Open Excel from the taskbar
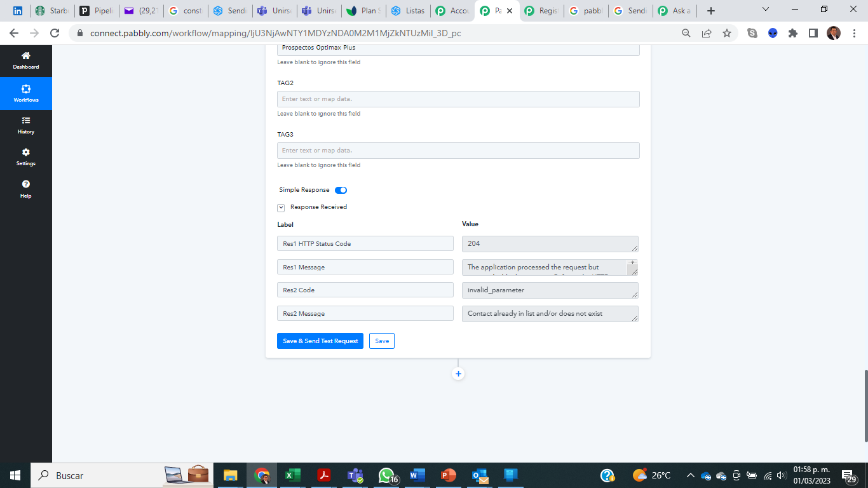868x488 pixels. (x=292, y=475)
